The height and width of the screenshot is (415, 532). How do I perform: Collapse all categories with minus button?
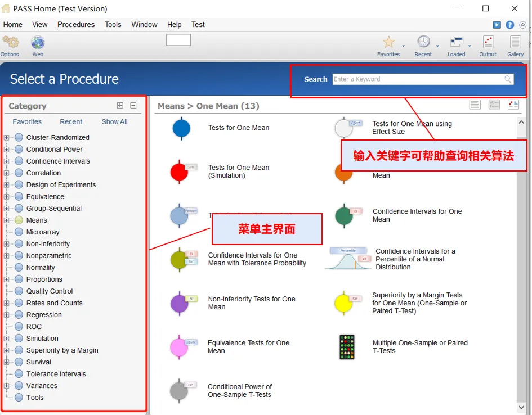click(x=133, y=105)
